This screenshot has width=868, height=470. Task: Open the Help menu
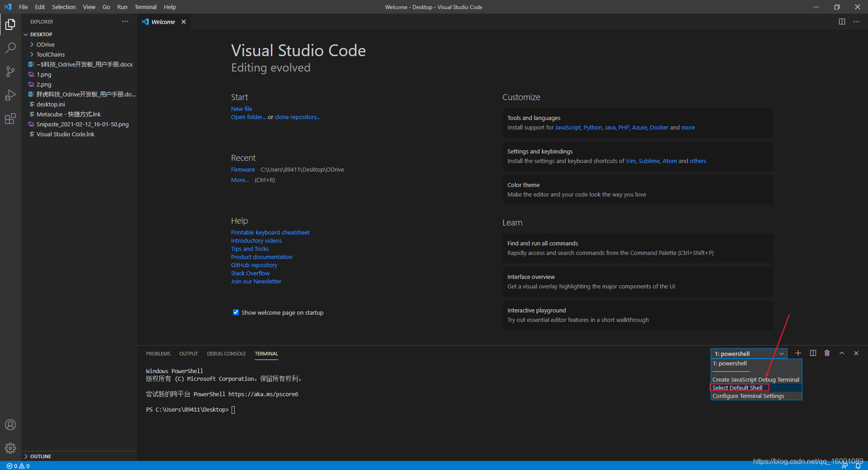pos(170,7)
